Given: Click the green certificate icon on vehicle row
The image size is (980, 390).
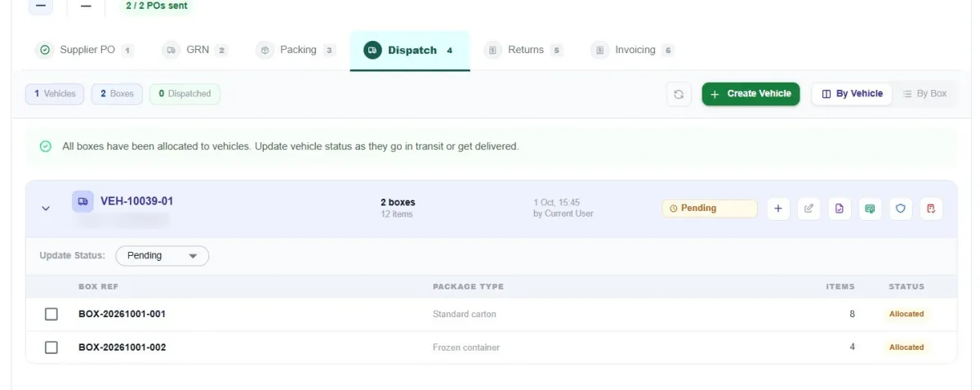Looking at the screenshot, I should coord(870,208).
